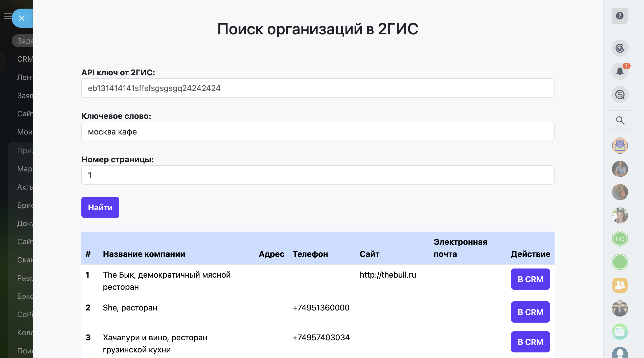This screenshot has width=644, height=358.
Task: Open the help question mark icon
Action: click(x=619, y=16)
